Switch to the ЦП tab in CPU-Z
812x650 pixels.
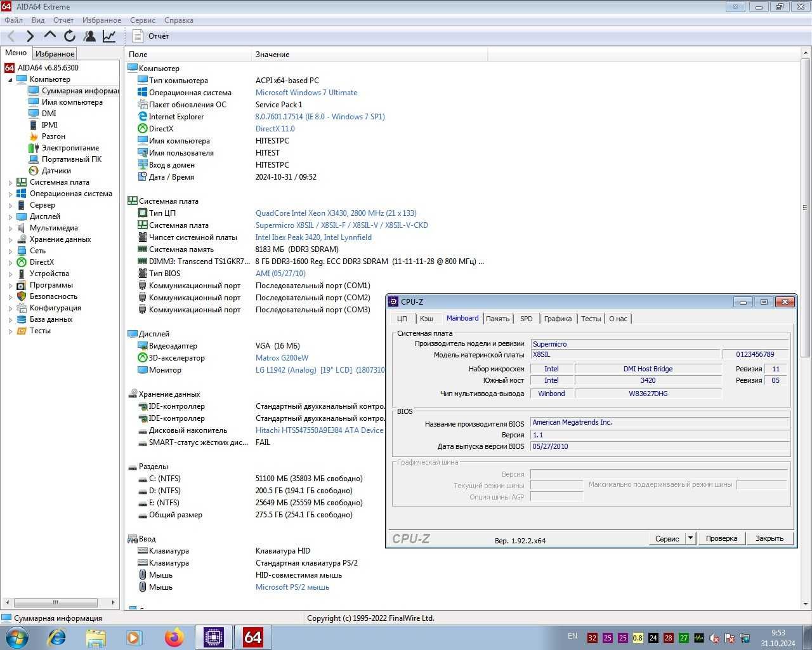[402, 319]
